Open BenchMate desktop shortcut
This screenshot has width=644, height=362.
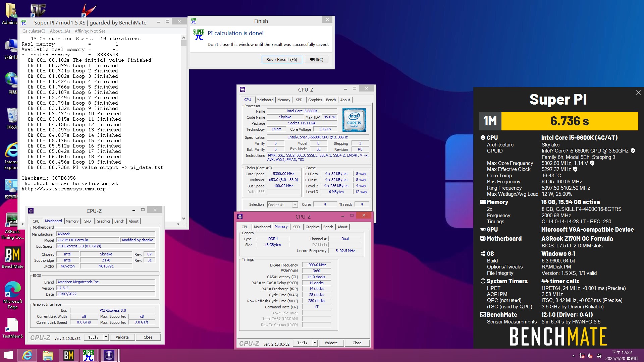(x=12, y=257)
